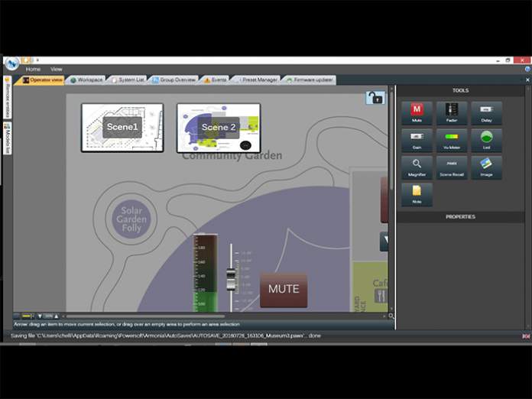The width and height of the screenshot is (532, 399).
Task: Select the Note tool
Action: tap(417, 195)
